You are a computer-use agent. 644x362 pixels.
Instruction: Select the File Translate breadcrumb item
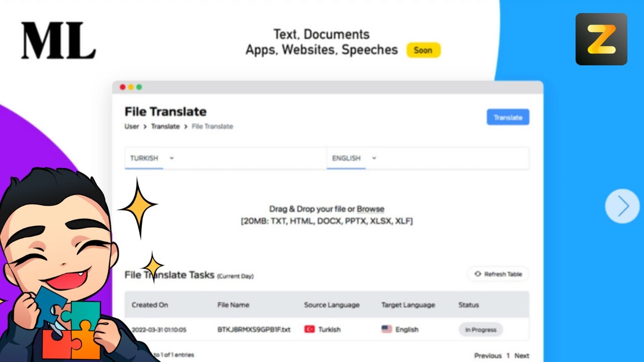[x=212, y=126]
